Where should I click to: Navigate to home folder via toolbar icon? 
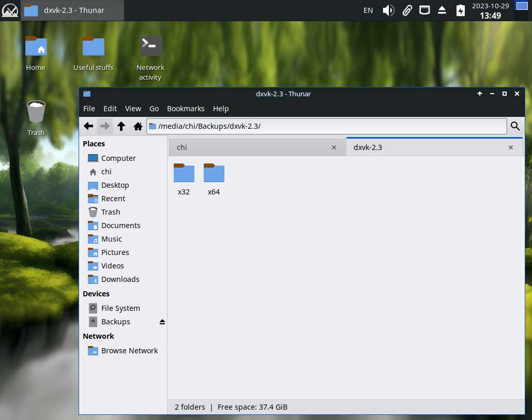click(138, 126)
